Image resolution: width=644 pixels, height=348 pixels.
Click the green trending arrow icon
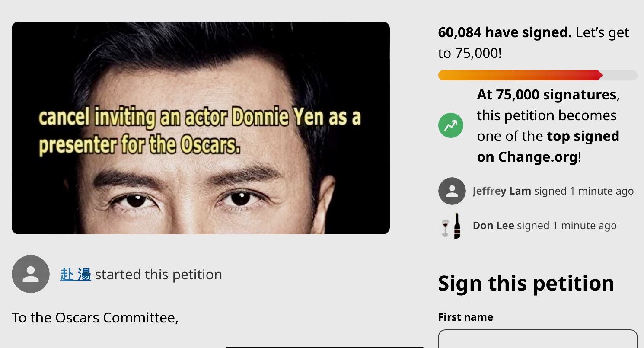pyautogui.click(x=451, y=126)
